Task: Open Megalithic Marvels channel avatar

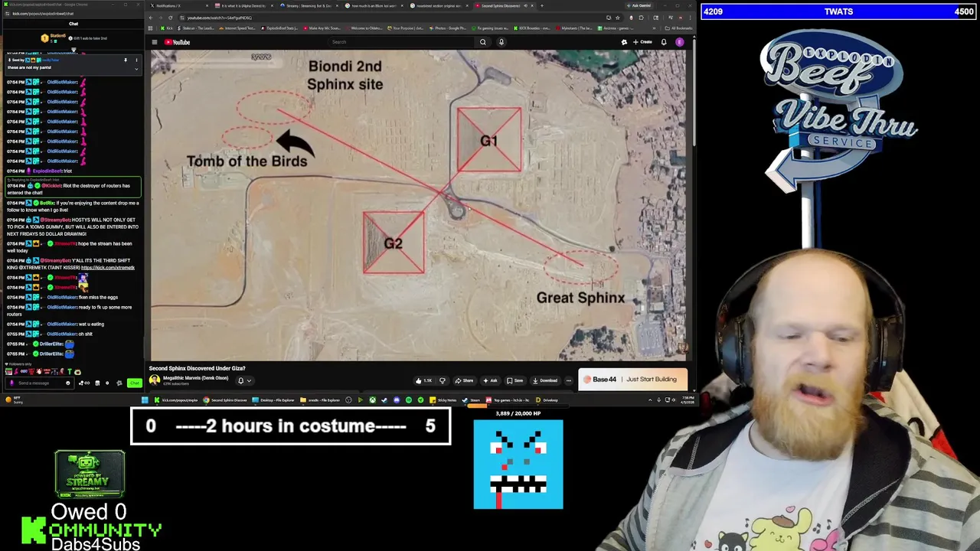Action: [x=155, y=380]
